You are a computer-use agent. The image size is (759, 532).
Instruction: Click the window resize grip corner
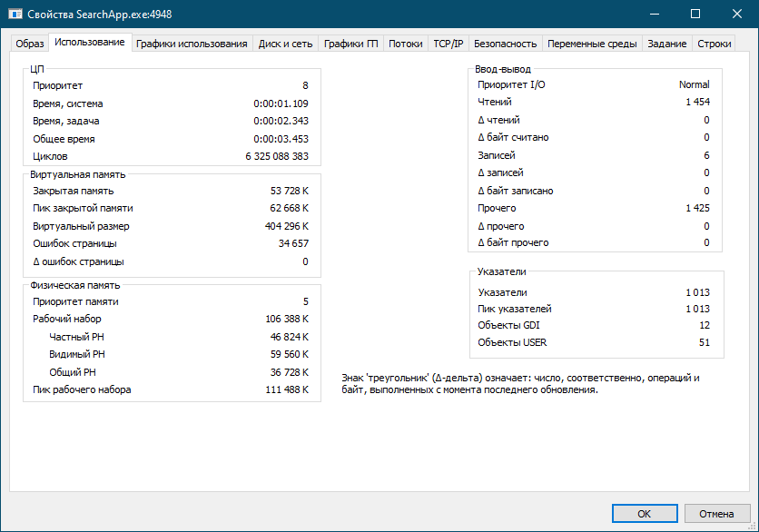point(753,526)
